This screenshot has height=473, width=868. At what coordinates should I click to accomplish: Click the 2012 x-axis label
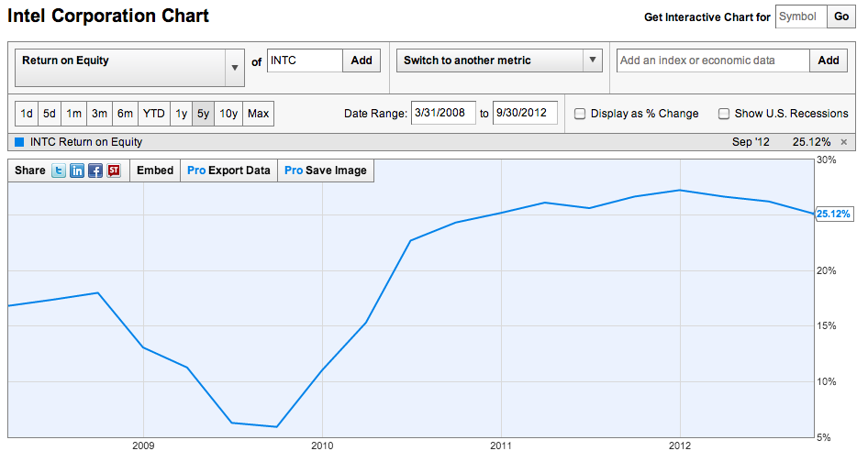click(680, 445)
